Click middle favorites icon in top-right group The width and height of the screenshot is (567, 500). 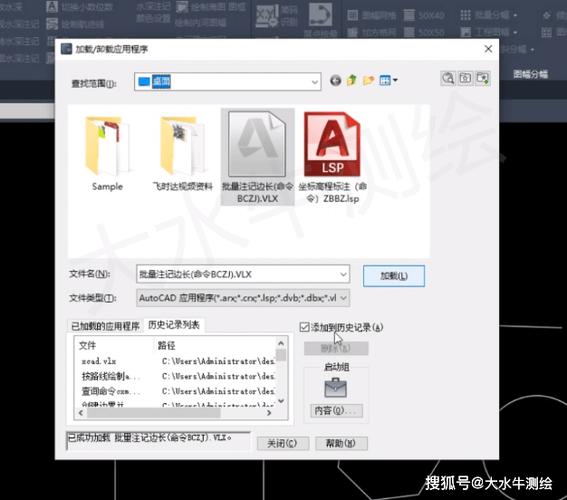pyautogui.click(x=465, y=78)
